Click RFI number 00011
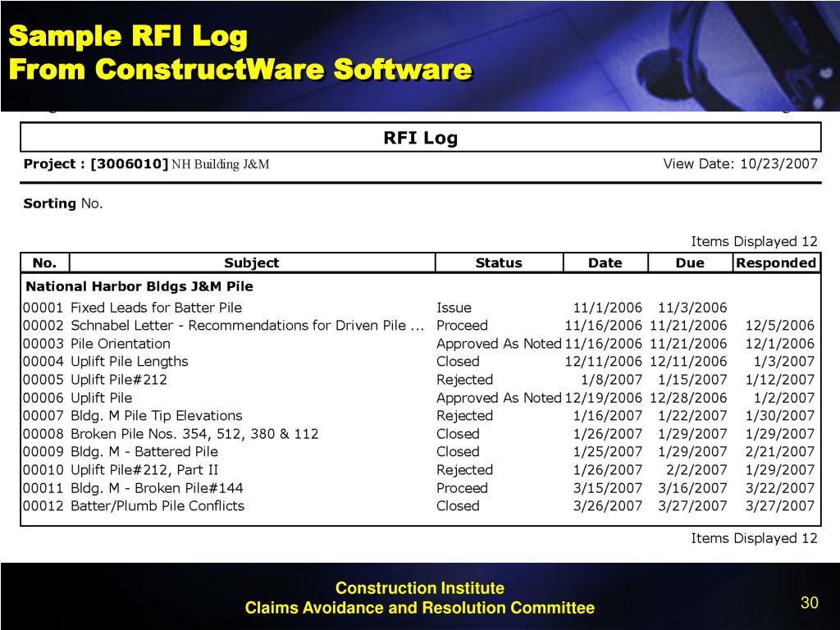This screenshot has height=630, width=840. (x=43, y=488)
